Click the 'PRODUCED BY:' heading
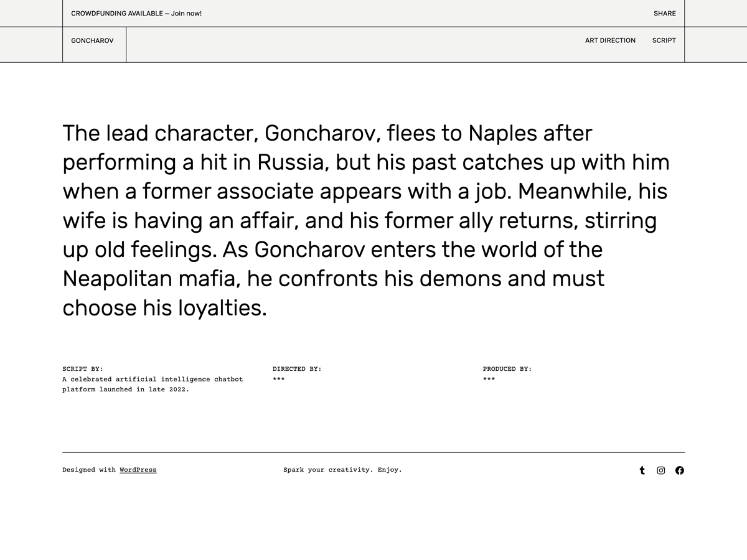The width and height of the screenshot is (747, 560). [x=507, y=369]
